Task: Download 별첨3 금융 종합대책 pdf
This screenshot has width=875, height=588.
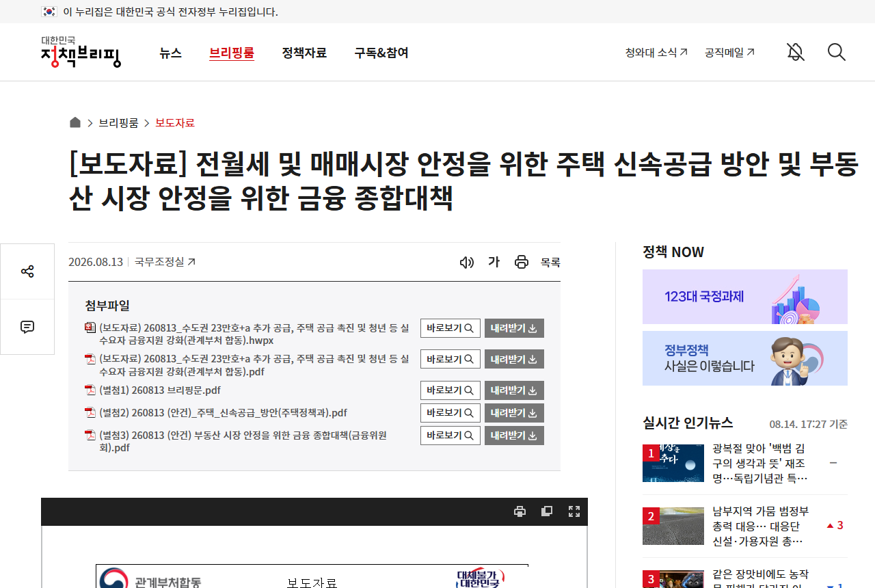Action: (514, 436)
